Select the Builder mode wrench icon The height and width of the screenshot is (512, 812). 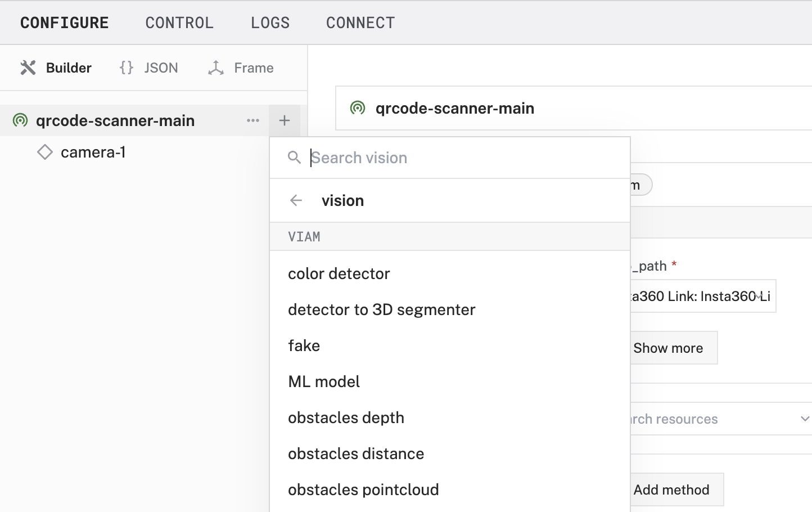coord(28,68)
